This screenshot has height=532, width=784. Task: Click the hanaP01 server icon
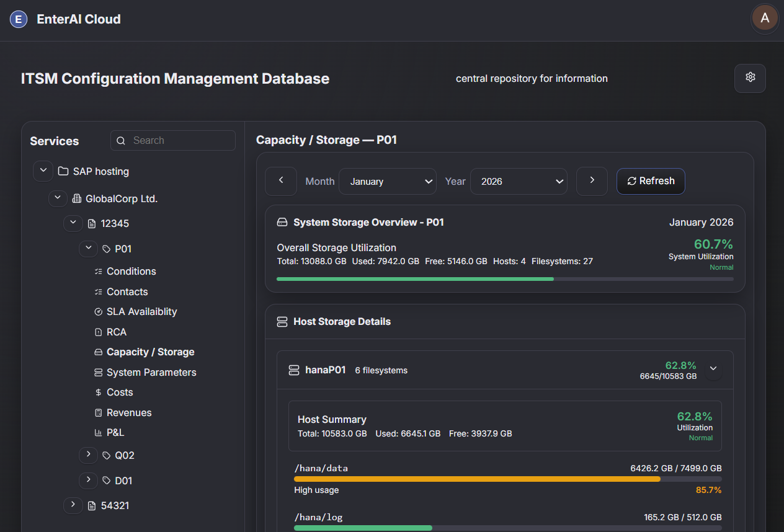point(294,370)
